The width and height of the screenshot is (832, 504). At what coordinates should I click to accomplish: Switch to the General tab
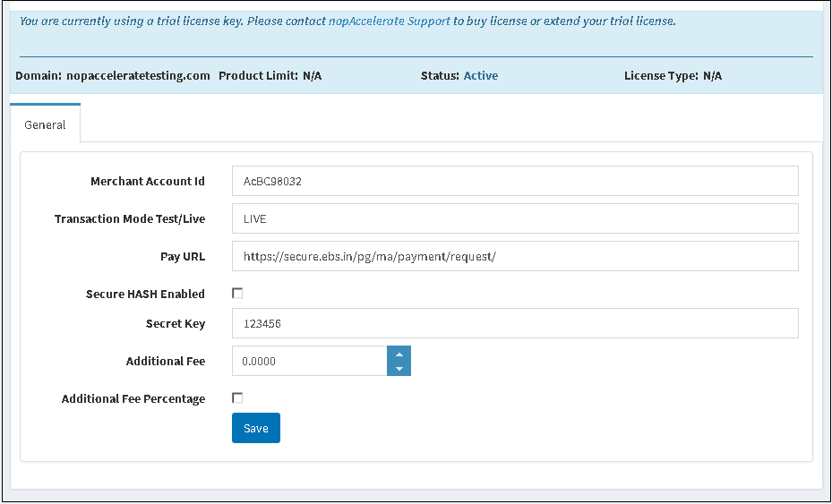[x=45, y=124]
